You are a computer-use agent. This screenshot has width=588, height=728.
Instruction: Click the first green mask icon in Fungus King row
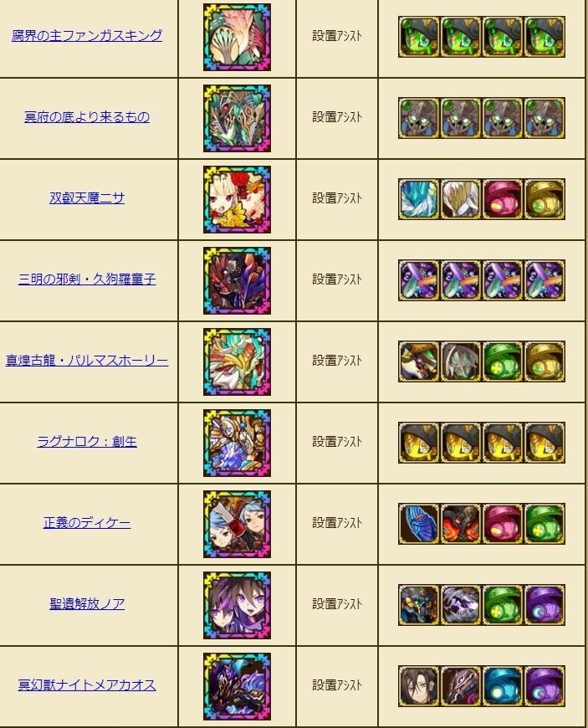pyautogui.click(x=418, y=37)
